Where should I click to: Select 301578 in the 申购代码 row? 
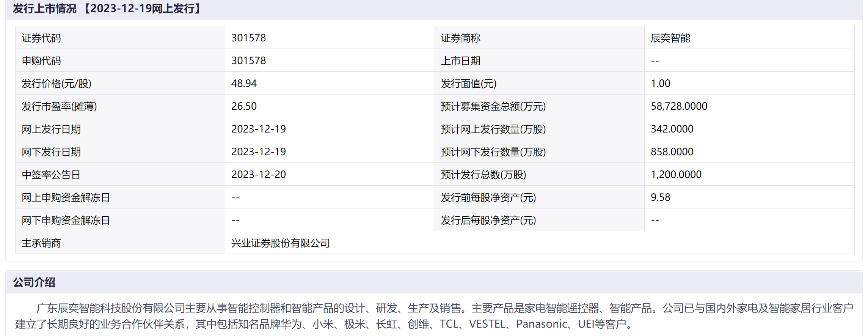pyautogui.click(x=249, y=61)
